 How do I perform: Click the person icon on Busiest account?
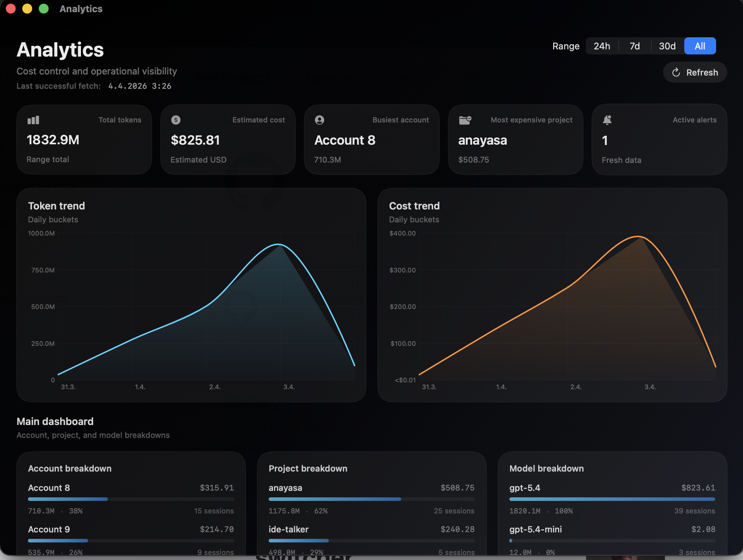pos(320,120)
